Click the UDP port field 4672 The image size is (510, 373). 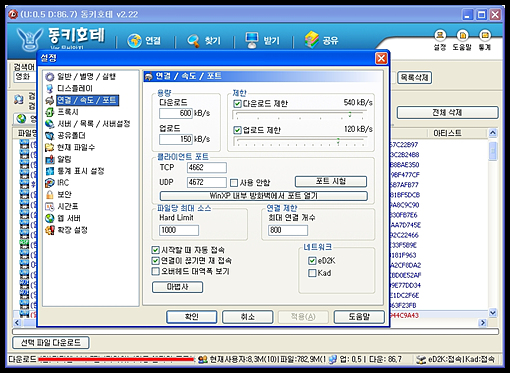(207, 182)
